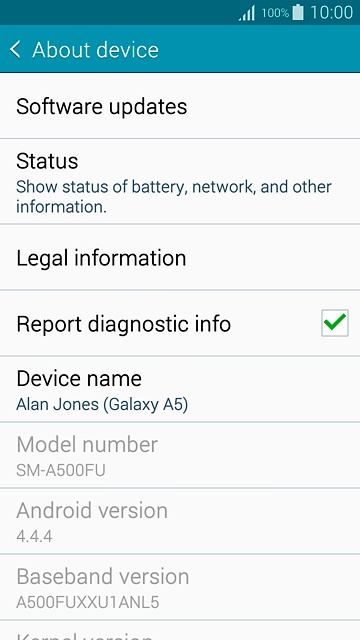Tap the About device title
Image resolution: width=360 pixels, height=640 pixels.
click(96, 50)
